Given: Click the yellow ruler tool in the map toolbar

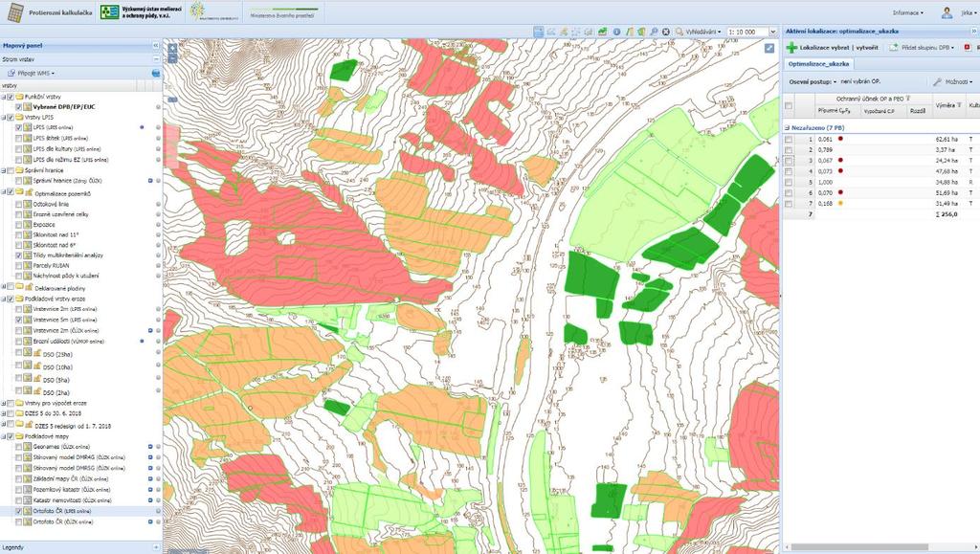Looking at the screenshot, I should pos(630,32).
